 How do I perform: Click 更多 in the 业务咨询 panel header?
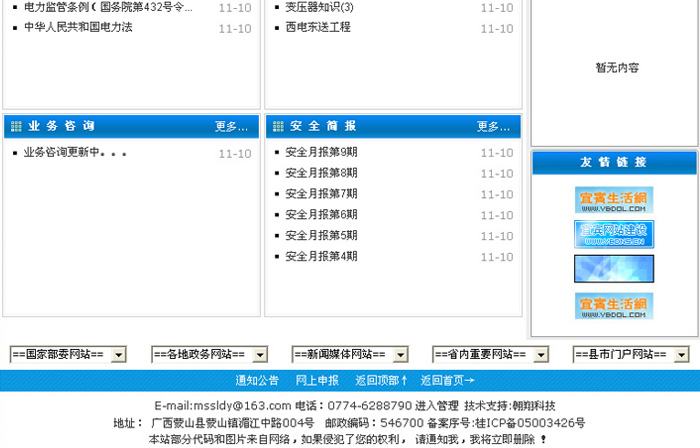click(x=231, y=127)
